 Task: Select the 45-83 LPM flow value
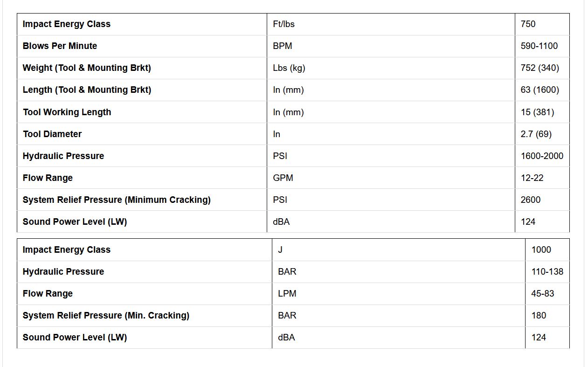542,294
